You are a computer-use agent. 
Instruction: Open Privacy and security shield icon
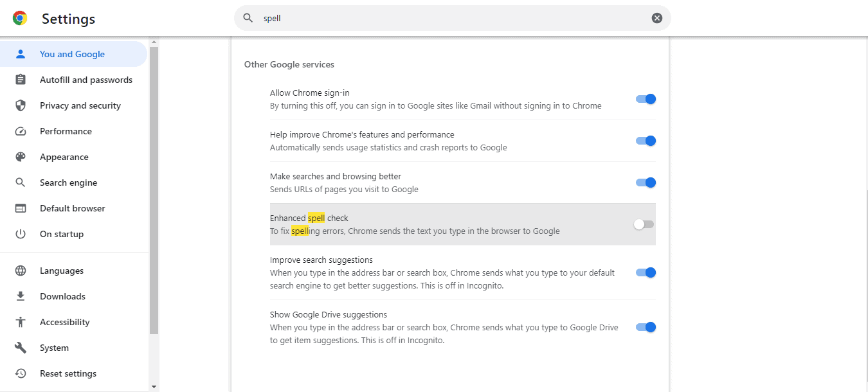tap(21, 105)
